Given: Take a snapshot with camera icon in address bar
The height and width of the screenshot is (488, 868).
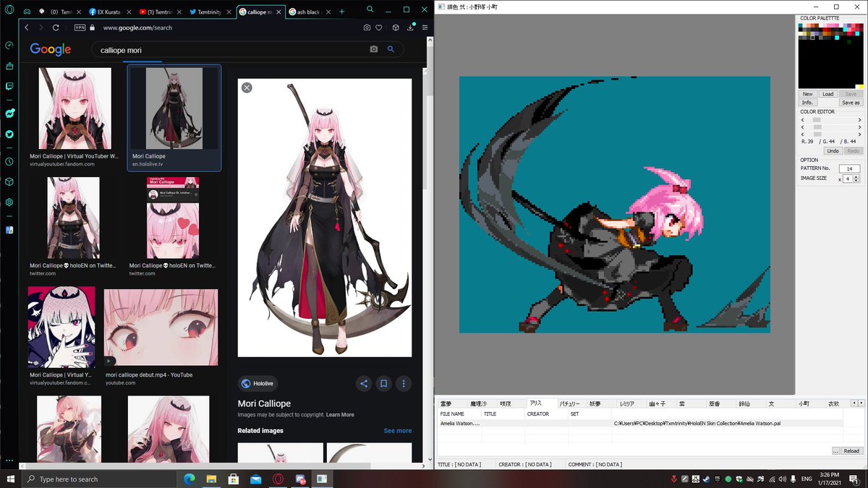Looking at the screenshot, I should click(x=367, y=27).
